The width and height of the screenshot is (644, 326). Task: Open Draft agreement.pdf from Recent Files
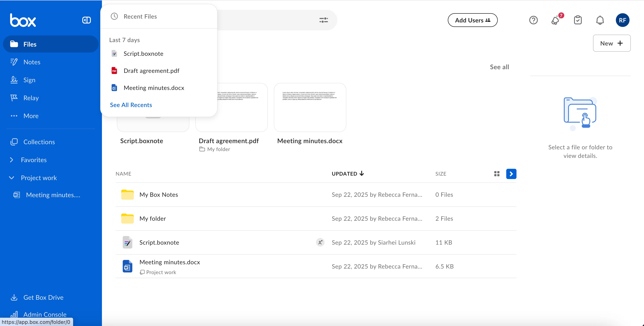[x=151, y=71]
